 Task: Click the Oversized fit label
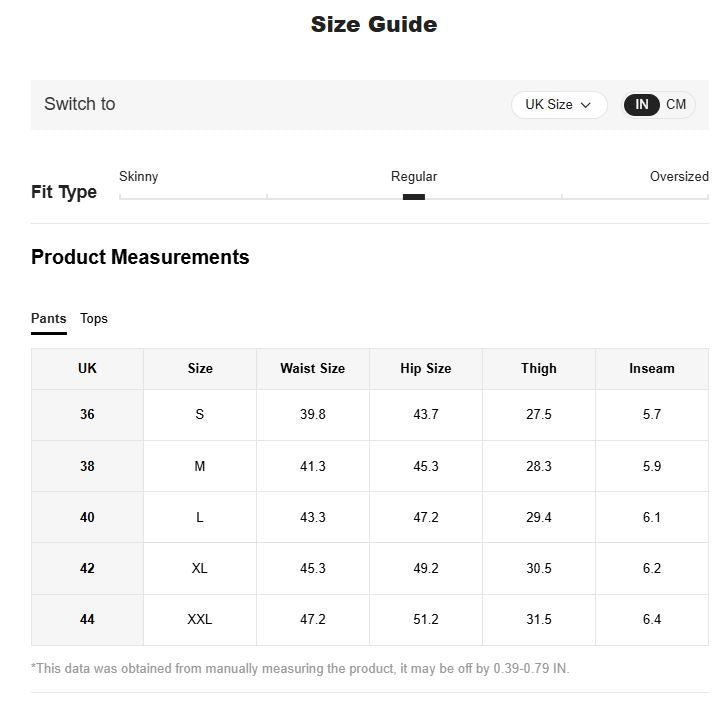click(679, 176)
